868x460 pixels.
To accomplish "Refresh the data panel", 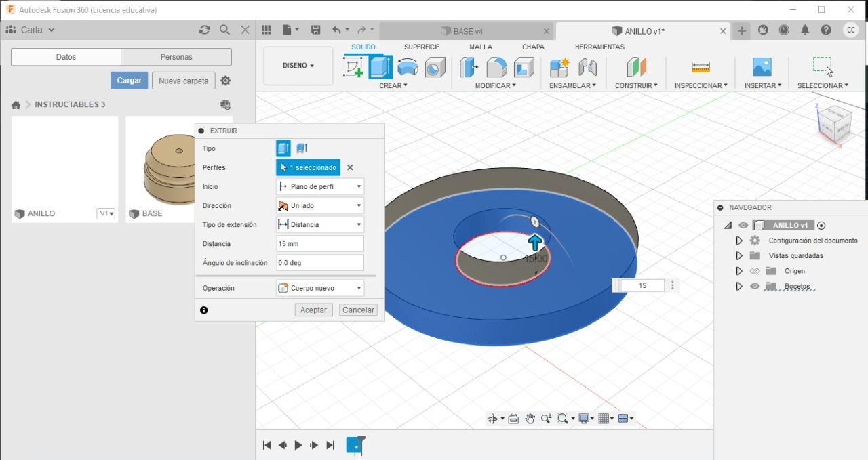I will [204, 30].
